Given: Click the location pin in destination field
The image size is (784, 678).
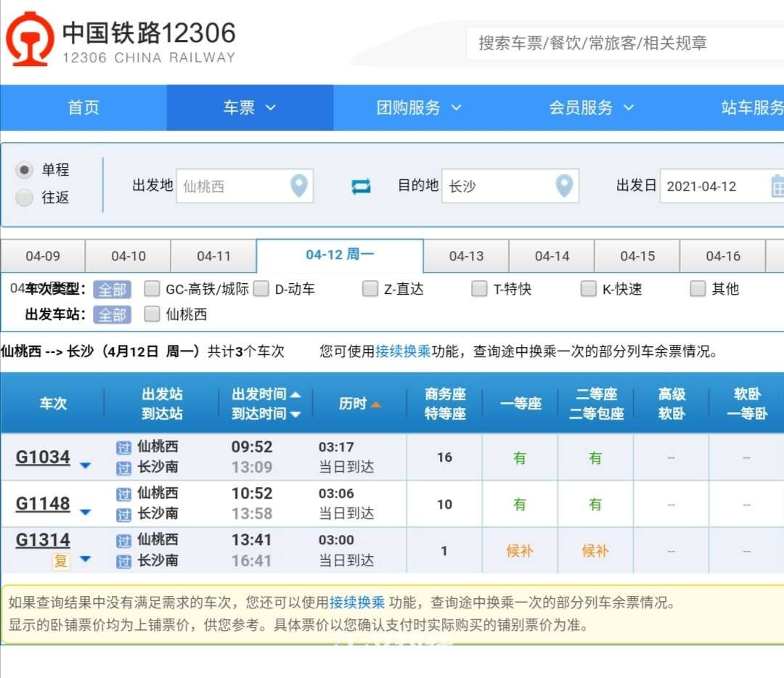Looking at the screenshot, I should coord(565,186).
